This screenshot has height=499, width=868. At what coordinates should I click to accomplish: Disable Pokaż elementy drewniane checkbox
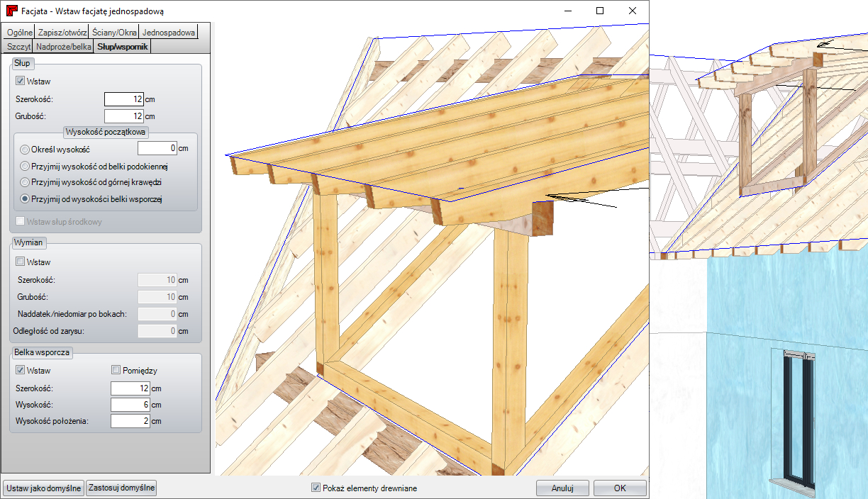[316, 488]
